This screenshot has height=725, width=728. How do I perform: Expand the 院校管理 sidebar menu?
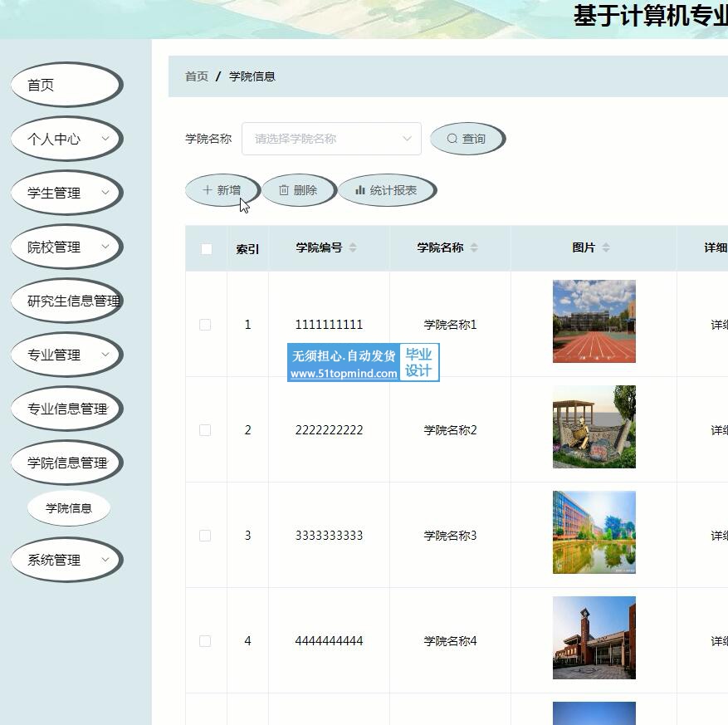pos(67,247)
